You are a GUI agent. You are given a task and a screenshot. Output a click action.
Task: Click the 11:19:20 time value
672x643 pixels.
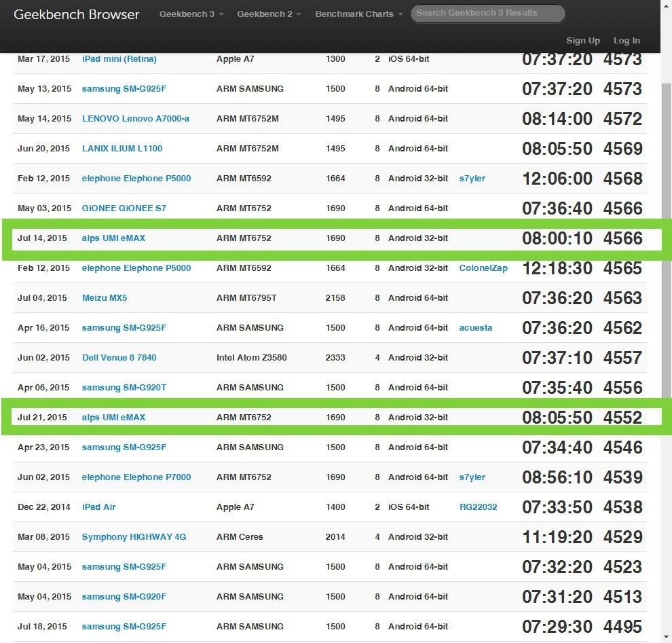pyautogui.click(x=557, y=536)
